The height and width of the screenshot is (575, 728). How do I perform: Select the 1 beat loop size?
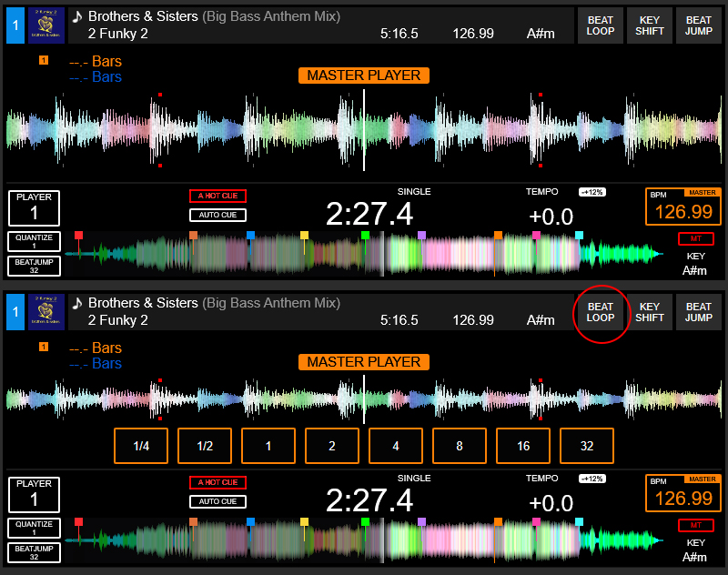point(268,446)
